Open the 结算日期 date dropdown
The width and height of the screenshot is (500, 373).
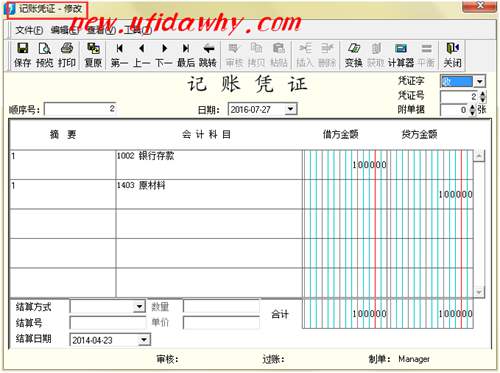point(144,340)
